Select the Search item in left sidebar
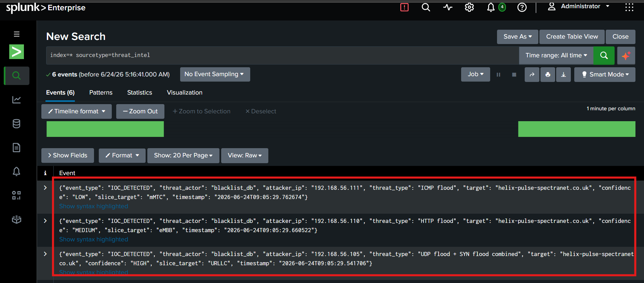This screenshot has height=283, width=644. point(16,75)
